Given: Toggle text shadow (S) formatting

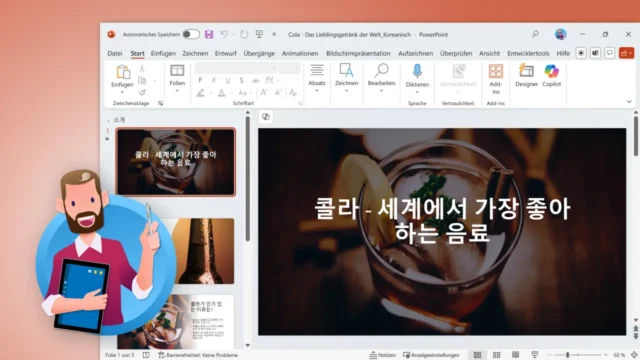Looking at the screenshot, I should pyautogui.click(x=242, y=80).
